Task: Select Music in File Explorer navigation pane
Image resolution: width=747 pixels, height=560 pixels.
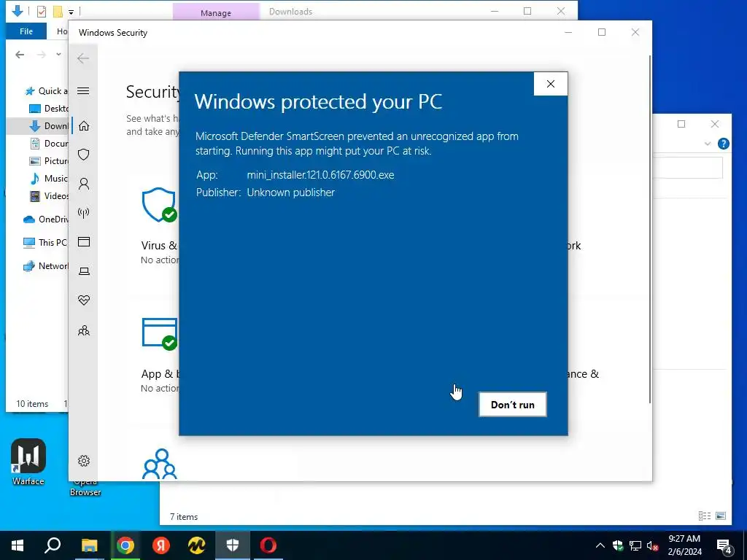Action: [x=49, y=179]
